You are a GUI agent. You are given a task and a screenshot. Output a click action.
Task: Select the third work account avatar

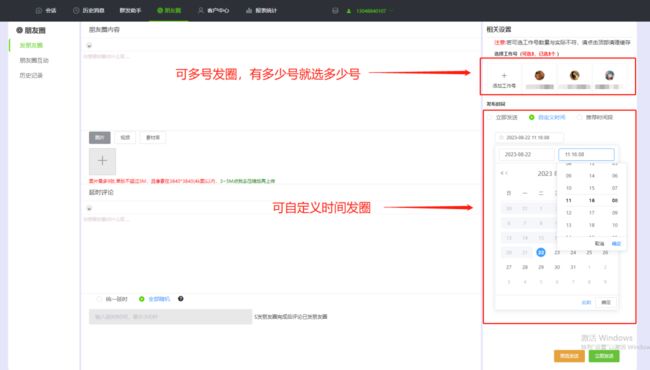tap(609, 75)
